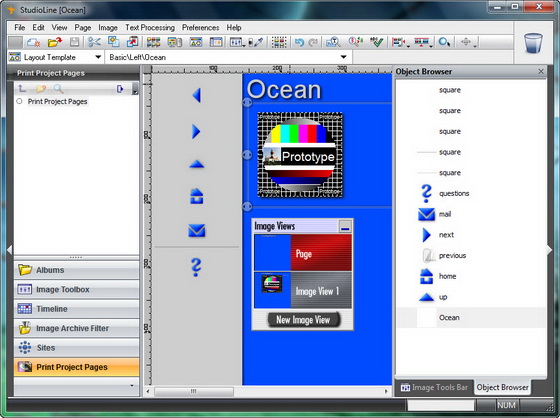Click the magnifier search icon in left panel
This screenshot has height=418, width=560.
pos(58,89)
